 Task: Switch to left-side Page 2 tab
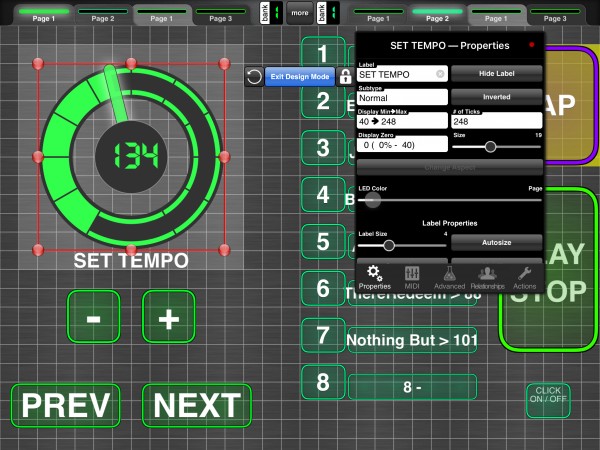(103, 15)
